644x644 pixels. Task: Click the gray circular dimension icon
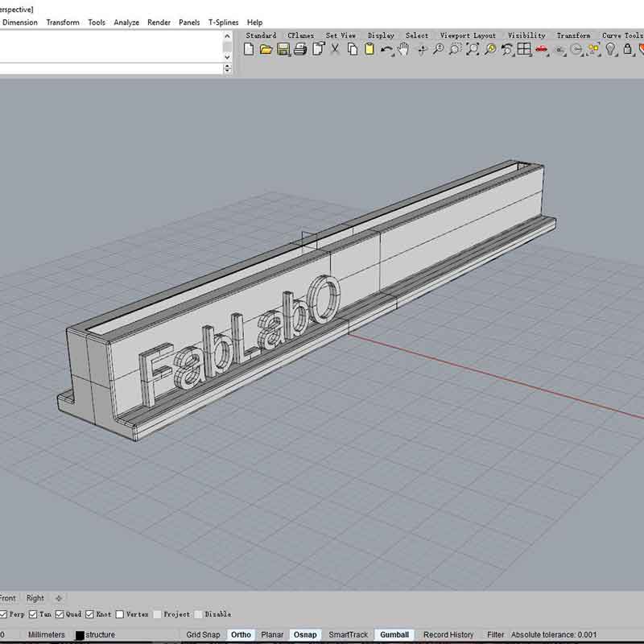click(x=576, y=49)
